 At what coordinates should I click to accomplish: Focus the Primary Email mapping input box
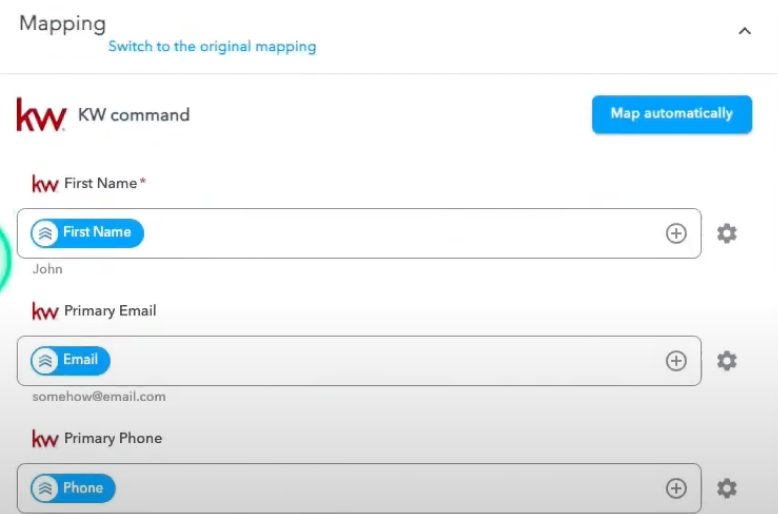[x=359, y=361]
